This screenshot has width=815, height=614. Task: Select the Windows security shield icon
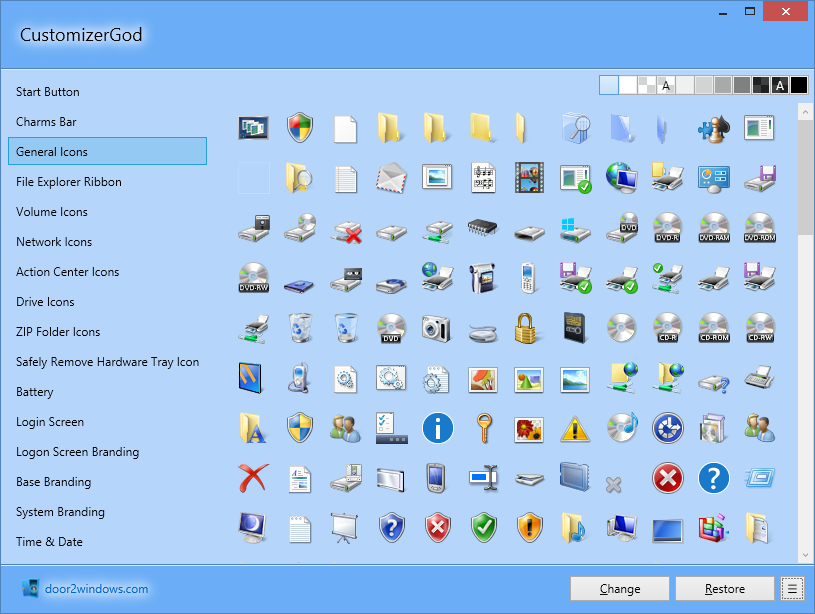[x=300, y=128]
